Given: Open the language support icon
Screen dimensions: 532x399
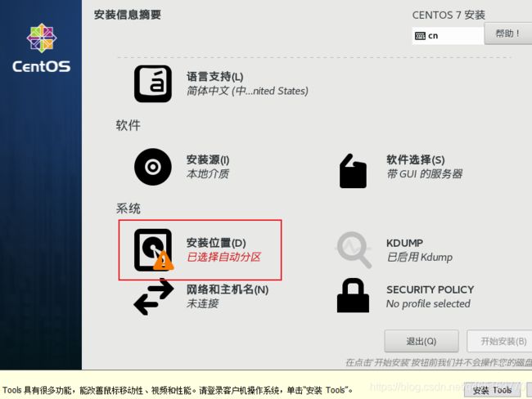Looking at the screenshot, I should click(153, 83).
